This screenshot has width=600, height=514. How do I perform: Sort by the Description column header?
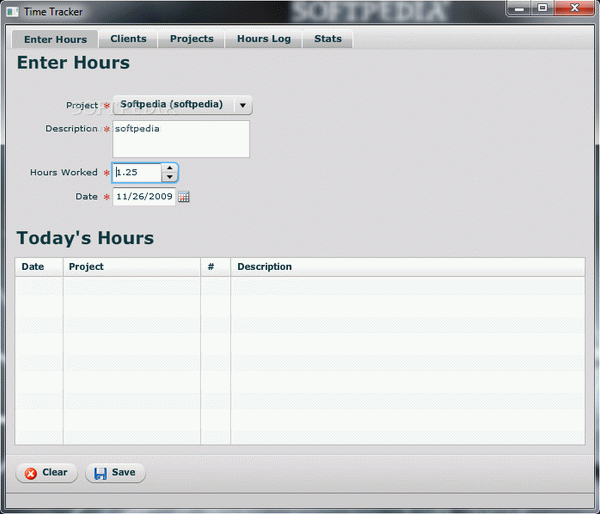(407, 267)
